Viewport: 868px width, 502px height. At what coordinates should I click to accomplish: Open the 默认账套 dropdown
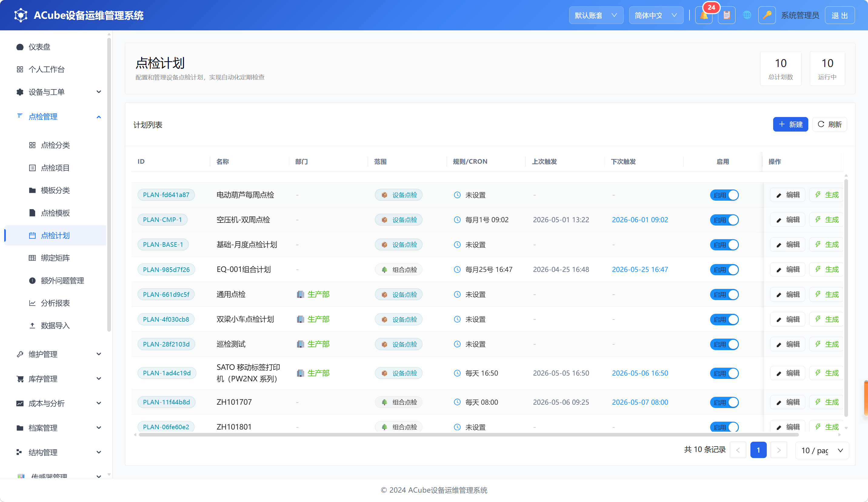pyautogui.click(x=596, y=15)
